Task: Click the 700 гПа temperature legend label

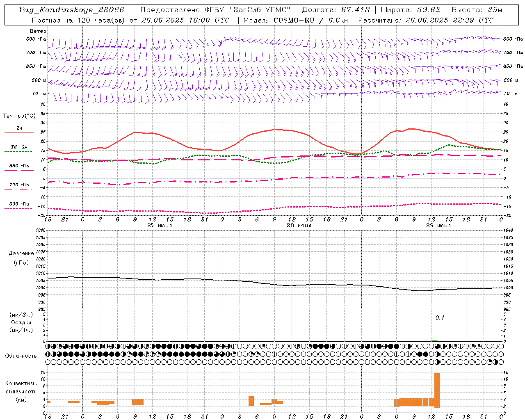Action: tap(19, 185)
